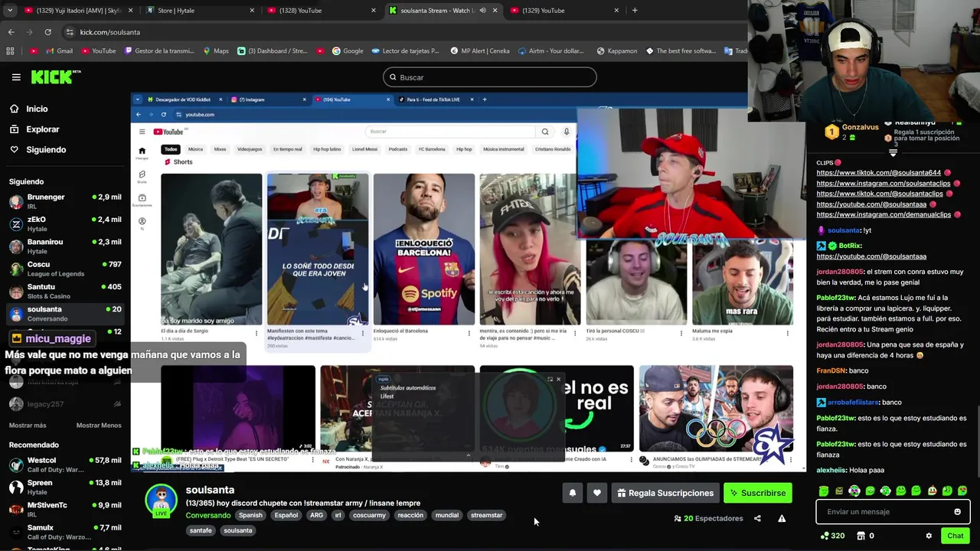The width and height of the screenshot is (980, 551).
Task: Share the stream via share icon
Action: point(757,518)
